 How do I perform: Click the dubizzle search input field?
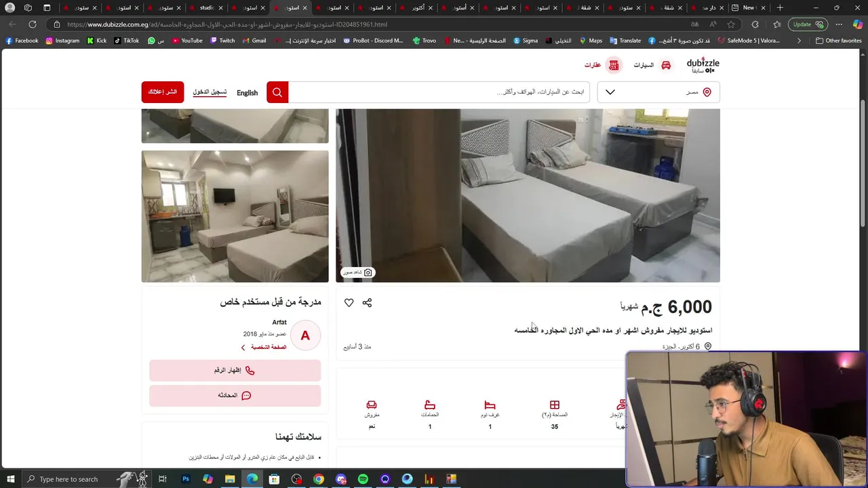tap(439, 92)
